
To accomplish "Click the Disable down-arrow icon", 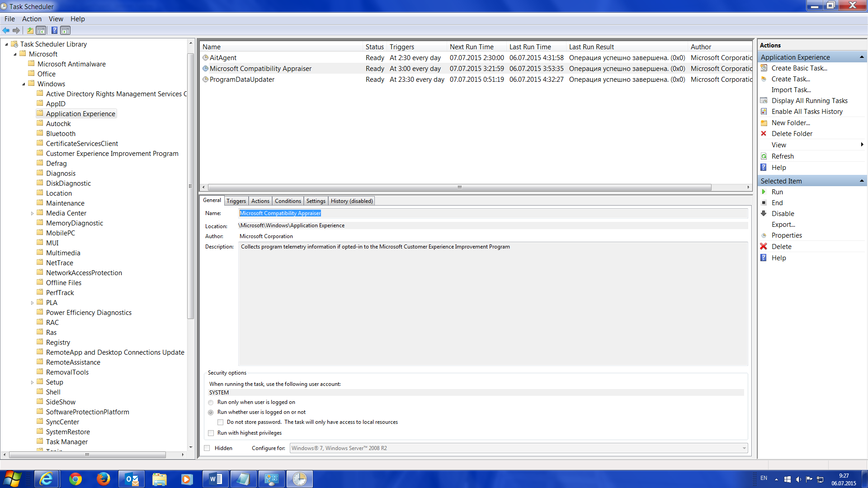I will (x=764, y=213).
